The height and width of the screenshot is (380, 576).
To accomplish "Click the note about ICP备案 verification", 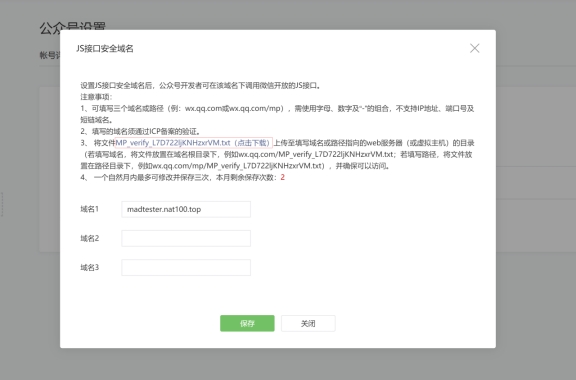I will coord(140,131).
